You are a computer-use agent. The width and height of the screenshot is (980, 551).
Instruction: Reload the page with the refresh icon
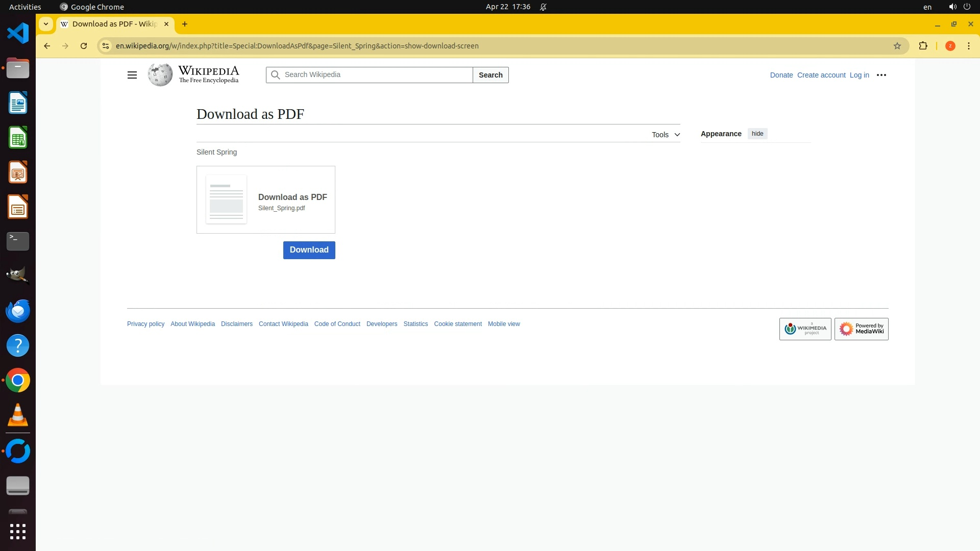[84, 46]
